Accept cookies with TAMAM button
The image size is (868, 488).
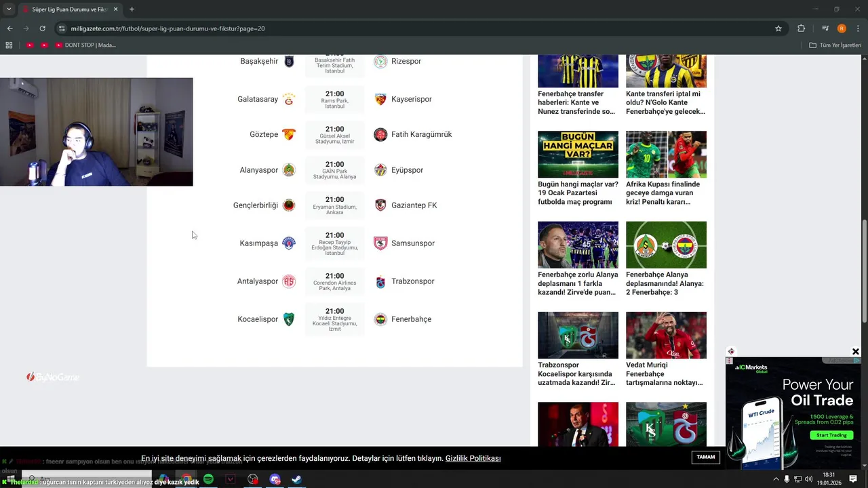click(706, 457)
